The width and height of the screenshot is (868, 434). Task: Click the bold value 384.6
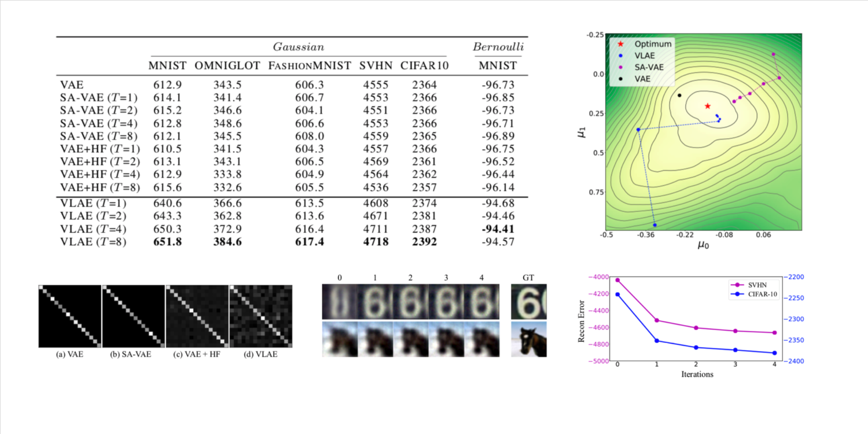coord(227,242)
